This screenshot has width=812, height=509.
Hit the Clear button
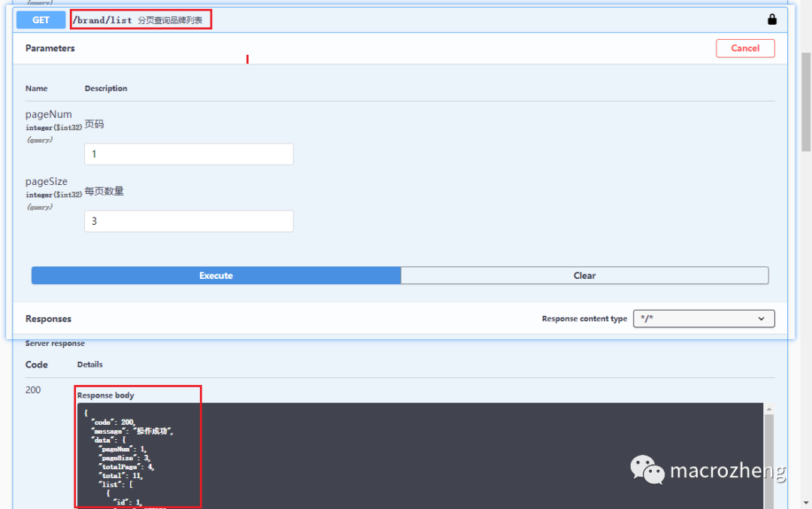click(x=584, y=276)
